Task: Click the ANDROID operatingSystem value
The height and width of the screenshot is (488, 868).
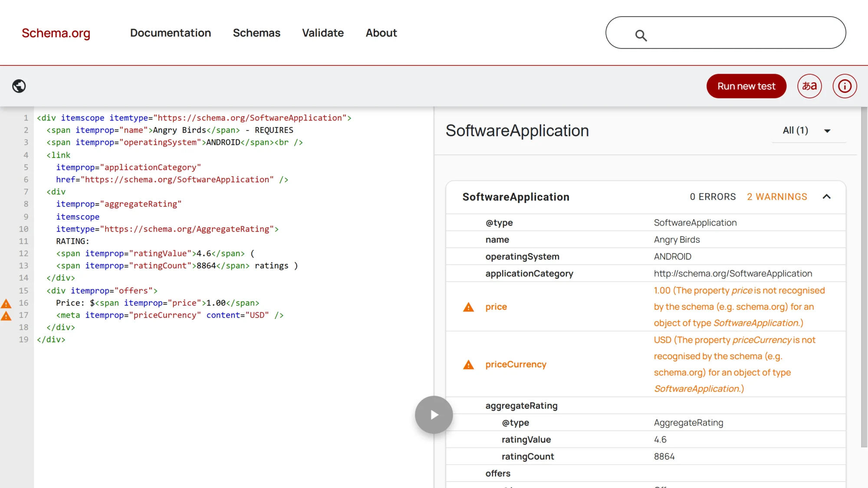Action: 672,256
